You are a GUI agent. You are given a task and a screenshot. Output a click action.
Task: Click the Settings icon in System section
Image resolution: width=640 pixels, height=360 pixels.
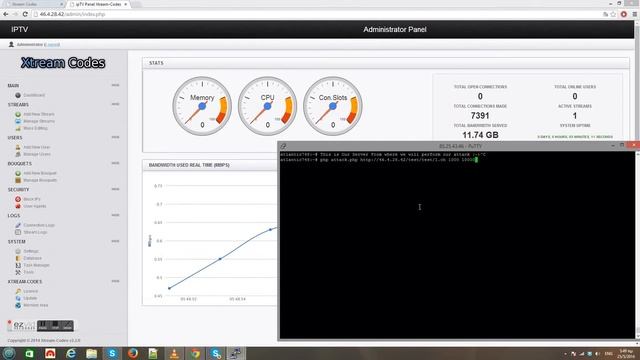pyautogui.click(x=18, y=251)
